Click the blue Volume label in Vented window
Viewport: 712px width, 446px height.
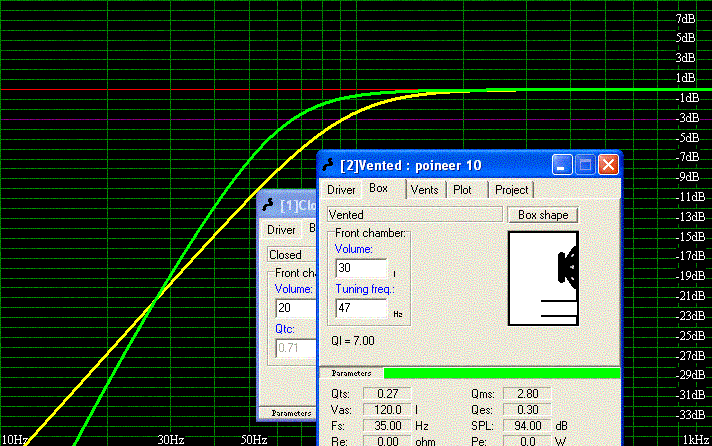click(x=353, y=249)
